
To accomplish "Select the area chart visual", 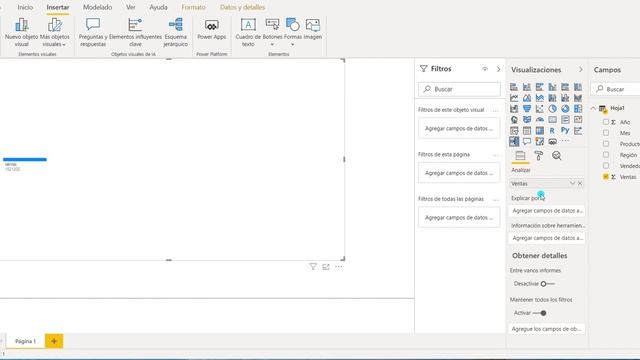I will (527, 98).
